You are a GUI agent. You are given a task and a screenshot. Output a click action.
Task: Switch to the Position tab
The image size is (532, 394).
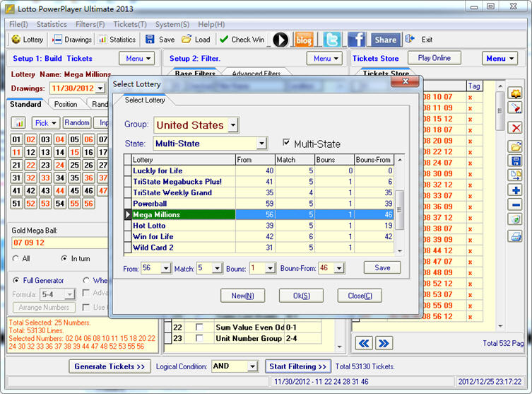66,104
